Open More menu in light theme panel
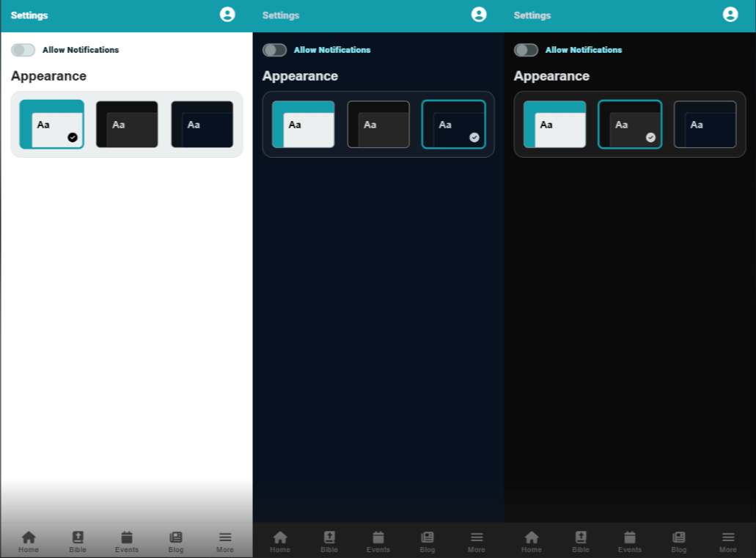The height and width of the screenshot is (558, 756). 225,542
